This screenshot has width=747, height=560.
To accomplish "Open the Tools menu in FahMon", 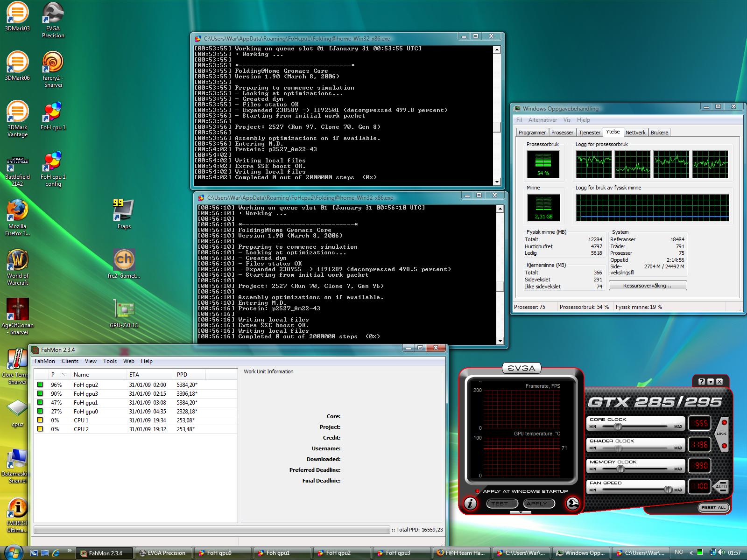I will pyautogui.click(x=110, y=361).
